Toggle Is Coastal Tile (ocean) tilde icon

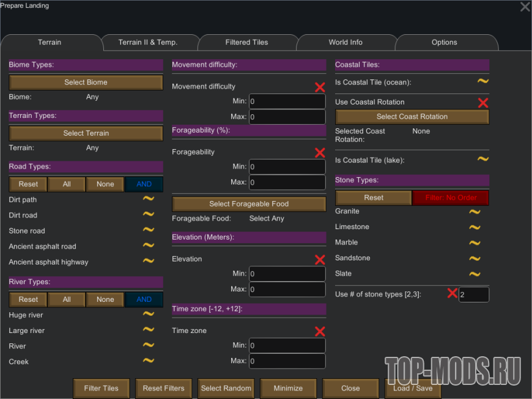[482, 81]
